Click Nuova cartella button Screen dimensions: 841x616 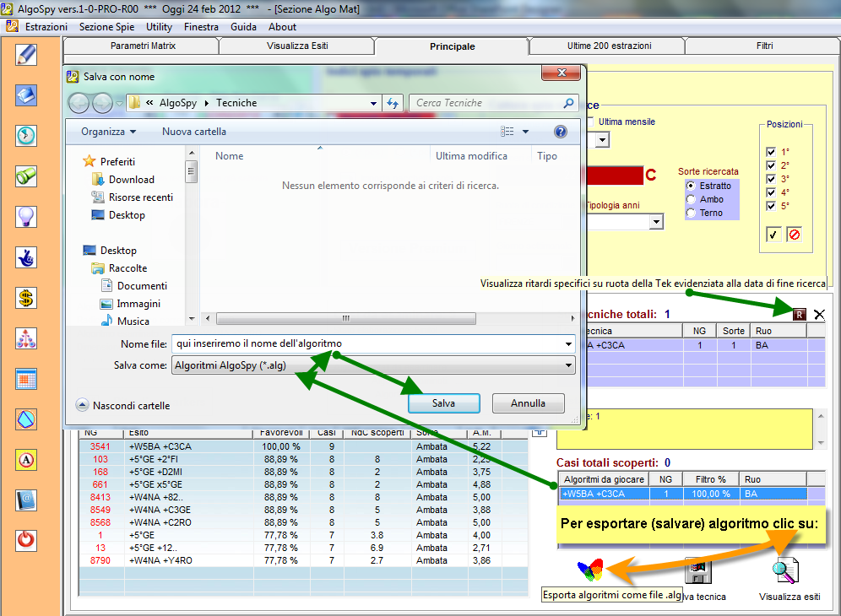pyautogui.click(x=194, y=132)
